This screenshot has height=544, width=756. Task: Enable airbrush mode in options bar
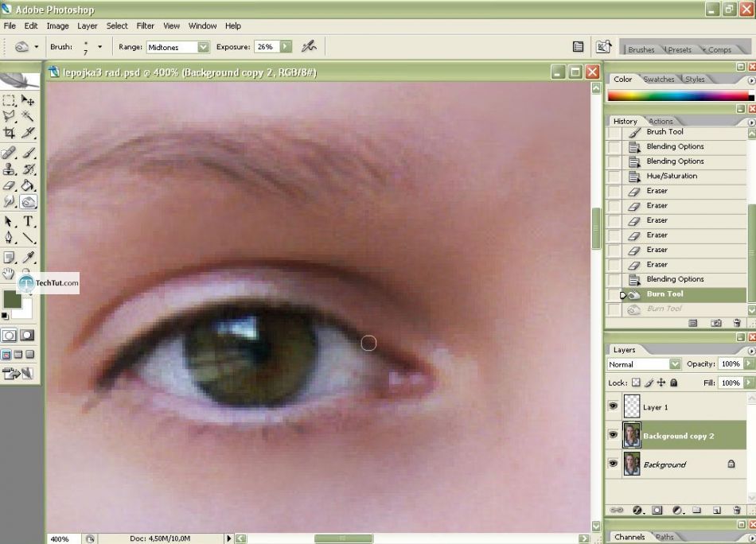(x=309, y=47)
